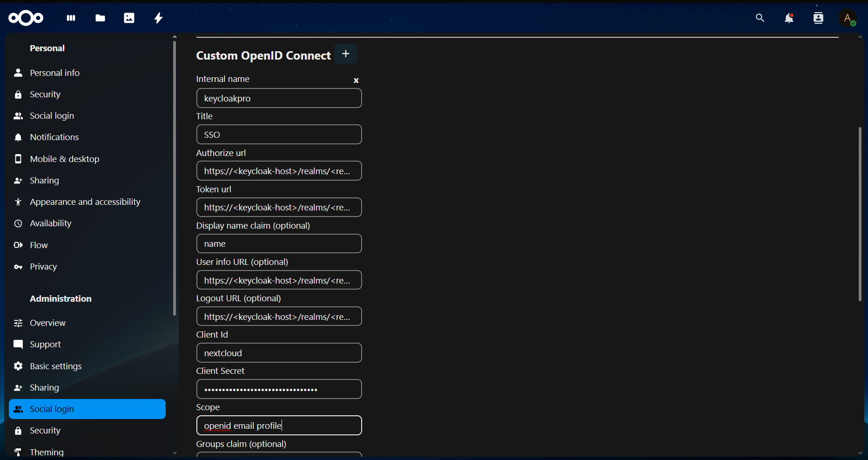Click the sidebar navigation scrollbar
This screenshot has height=460, width=868.
[175, 179]
